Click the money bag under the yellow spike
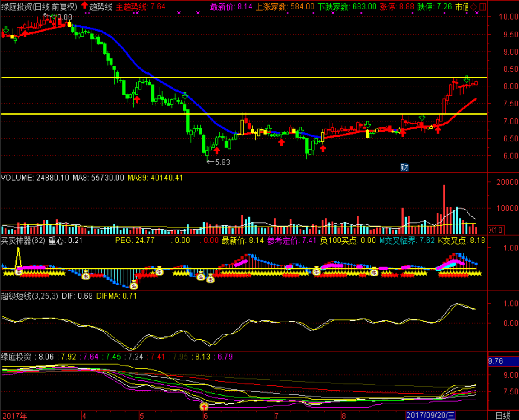The width and height of the screenshot is (519, 420). tap(19, 271)
